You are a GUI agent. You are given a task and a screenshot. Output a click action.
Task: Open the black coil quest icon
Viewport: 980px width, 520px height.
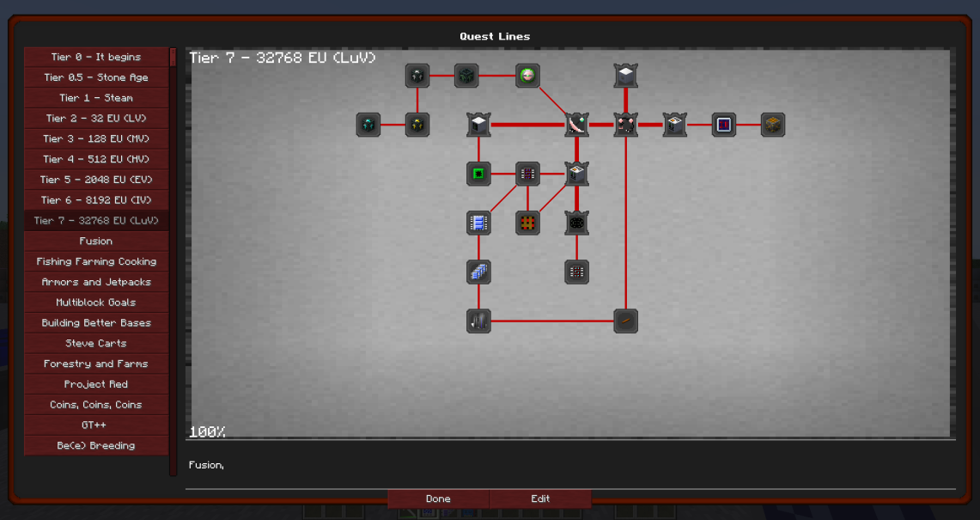tap(575, 223)
